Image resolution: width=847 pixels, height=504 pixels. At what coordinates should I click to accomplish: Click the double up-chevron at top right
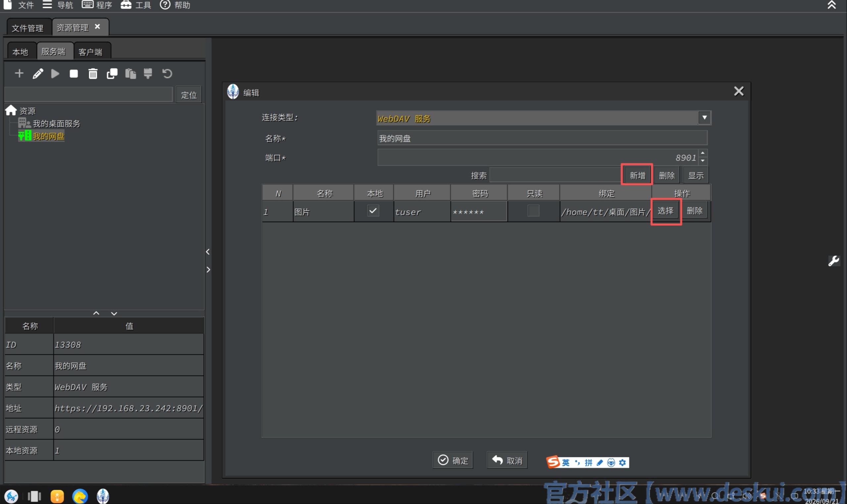[831, 5]
